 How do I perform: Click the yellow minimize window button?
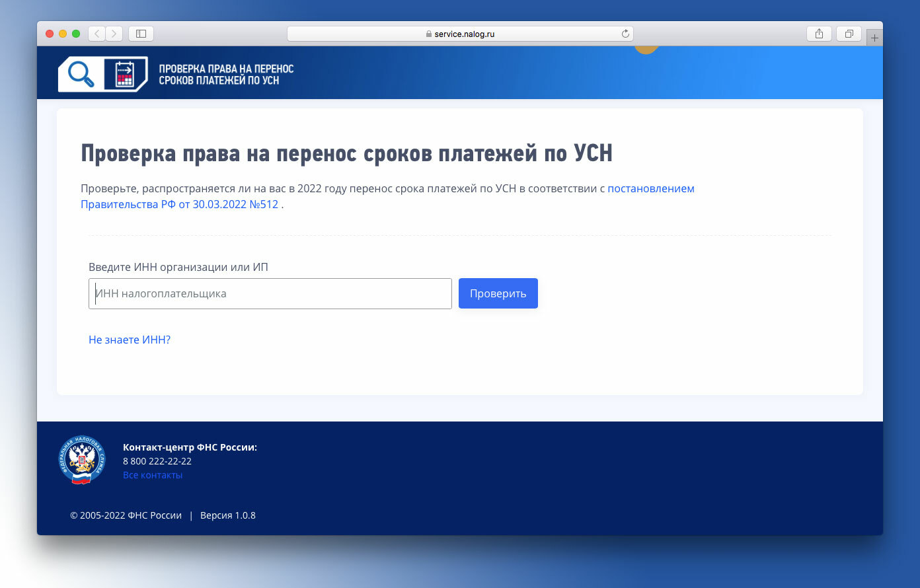[63, 34]
